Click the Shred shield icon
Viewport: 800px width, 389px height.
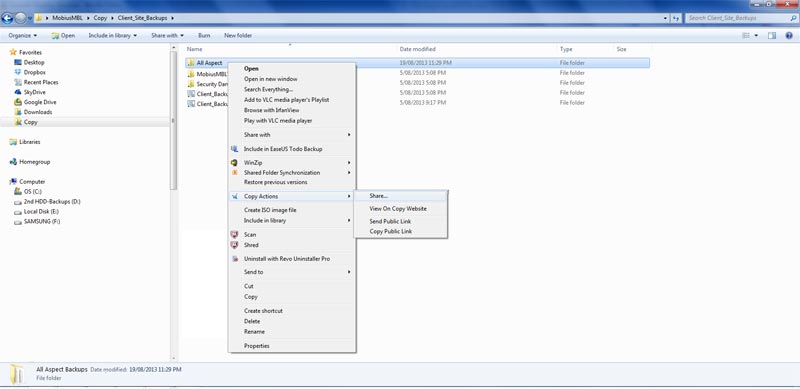235,245
